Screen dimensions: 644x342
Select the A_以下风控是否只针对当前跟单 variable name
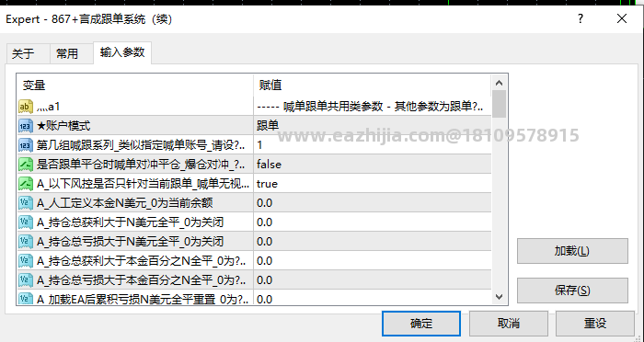click(x=143, y=184)
